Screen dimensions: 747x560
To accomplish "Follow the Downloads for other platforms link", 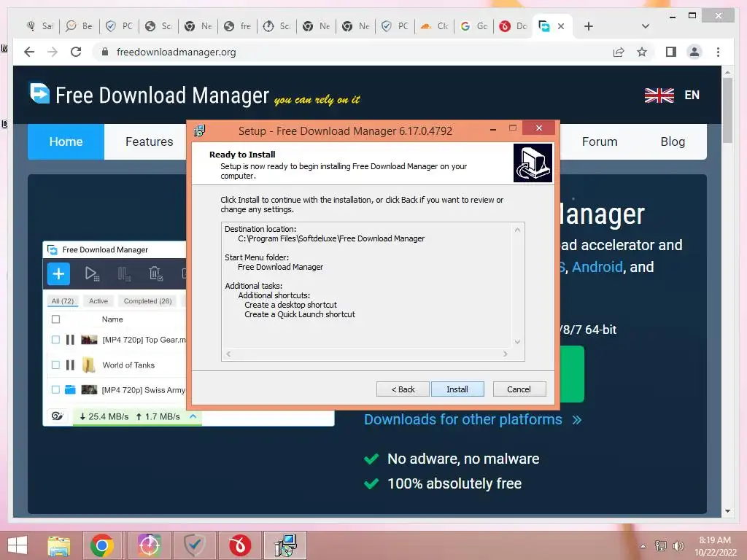I will 473,419.
